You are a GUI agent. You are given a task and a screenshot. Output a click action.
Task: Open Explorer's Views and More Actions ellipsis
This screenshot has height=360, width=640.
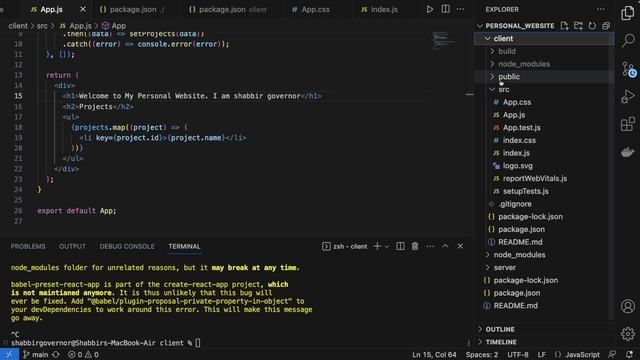pyautogui.click(x=601, y=9)
